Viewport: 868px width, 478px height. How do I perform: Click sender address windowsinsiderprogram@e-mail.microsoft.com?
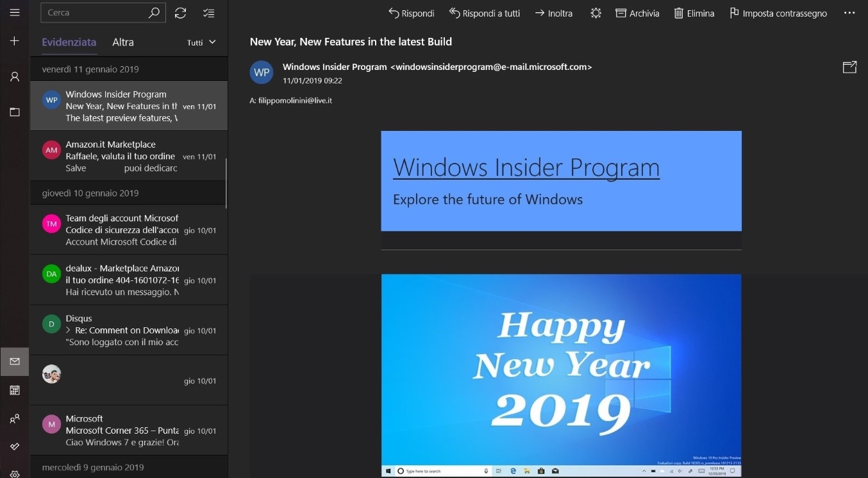491,67
